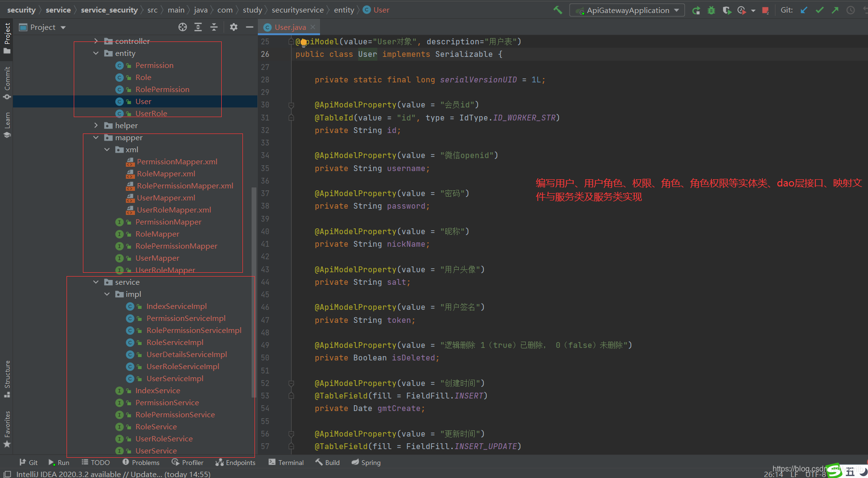Click the Build project hammer icon
The height and width of the screenshot is (478, 868).
click(558, 10)
